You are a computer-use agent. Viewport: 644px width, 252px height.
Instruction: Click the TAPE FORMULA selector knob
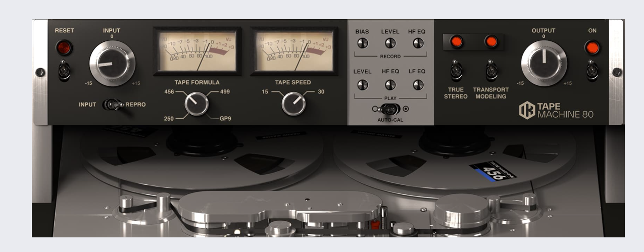[196, 104]
